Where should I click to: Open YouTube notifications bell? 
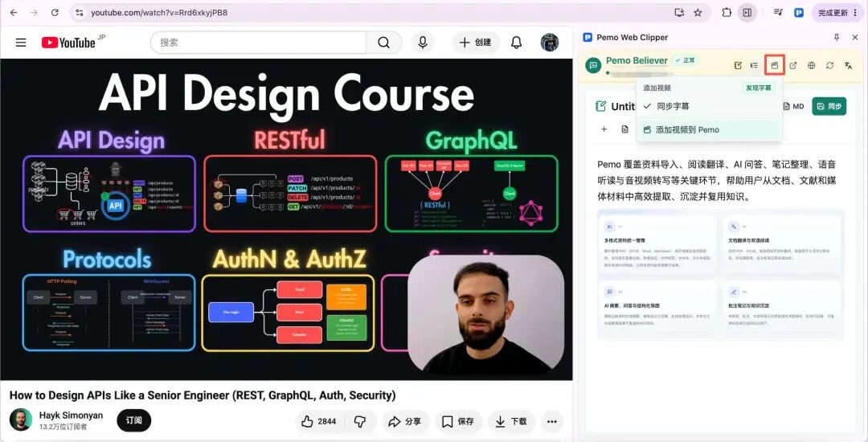(516, 43)
